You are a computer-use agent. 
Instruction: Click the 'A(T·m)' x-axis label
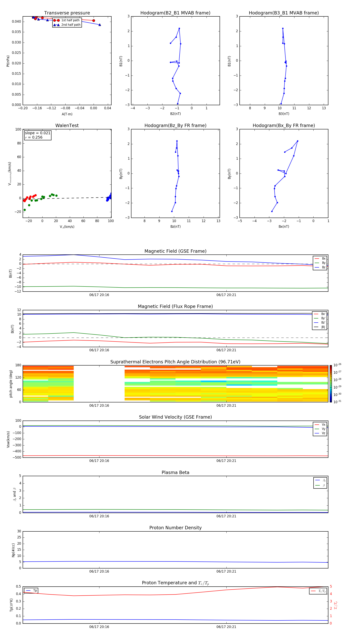click(67, 114)
